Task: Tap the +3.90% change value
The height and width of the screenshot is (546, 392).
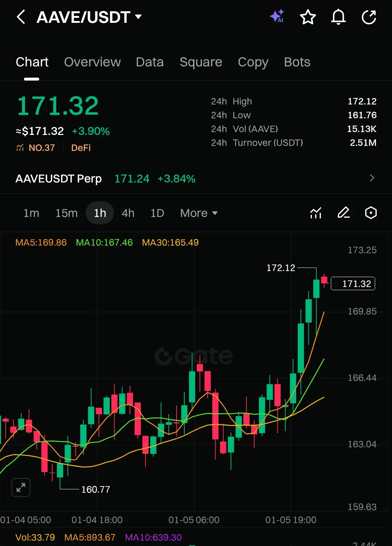Action: point(91,131)
